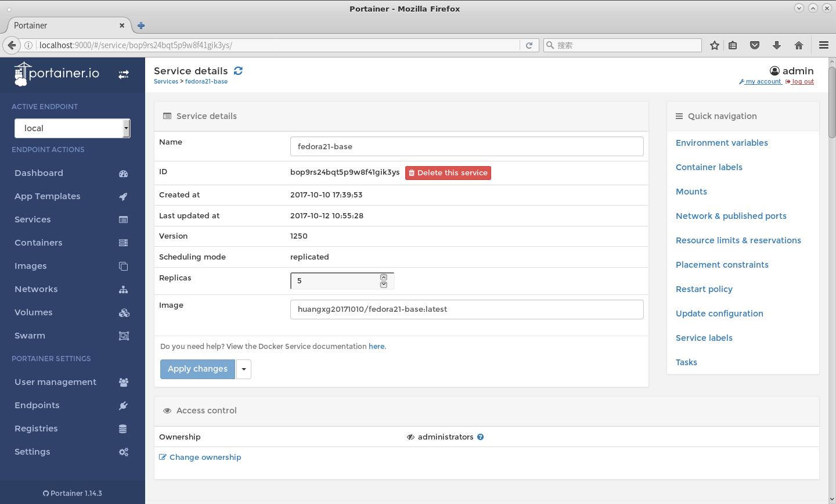
Task: Jump to Tasks section
Action: pos(686,362)
